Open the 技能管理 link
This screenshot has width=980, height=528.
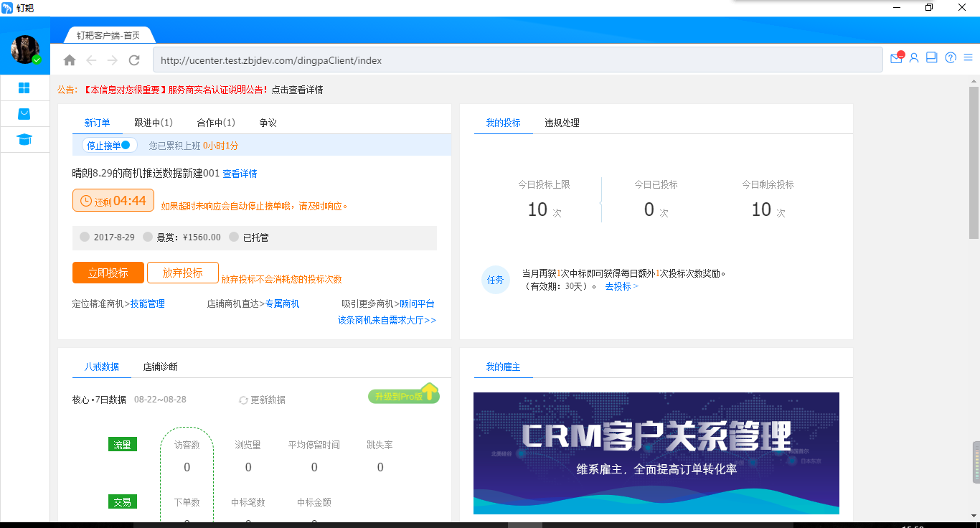coord(148,304)
